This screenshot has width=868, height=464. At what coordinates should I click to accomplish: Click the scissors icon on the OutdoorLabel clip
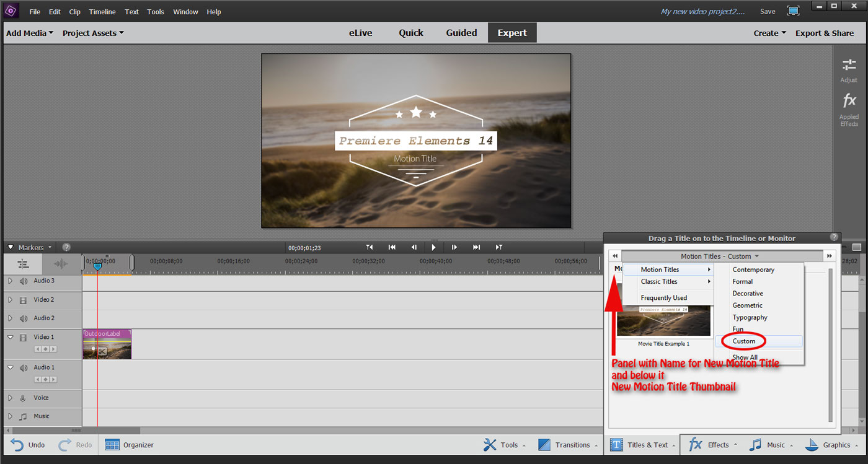coord(103,351)
